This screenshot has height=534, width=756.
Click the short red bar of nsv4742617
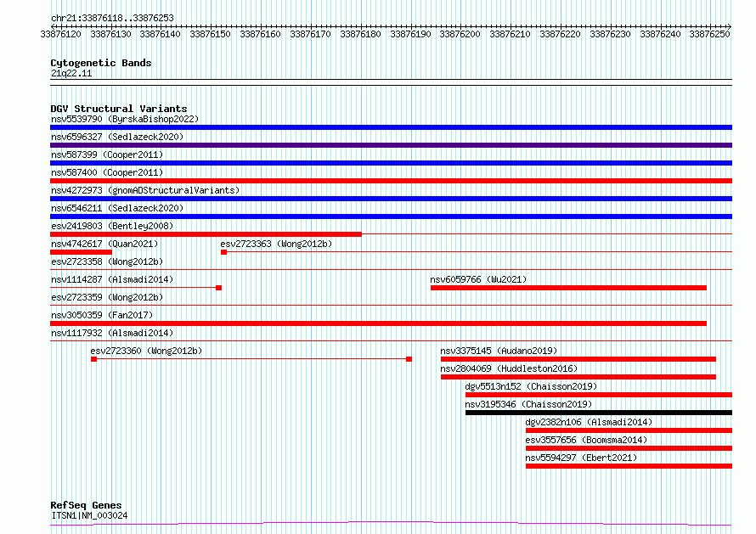pos(81,252)
